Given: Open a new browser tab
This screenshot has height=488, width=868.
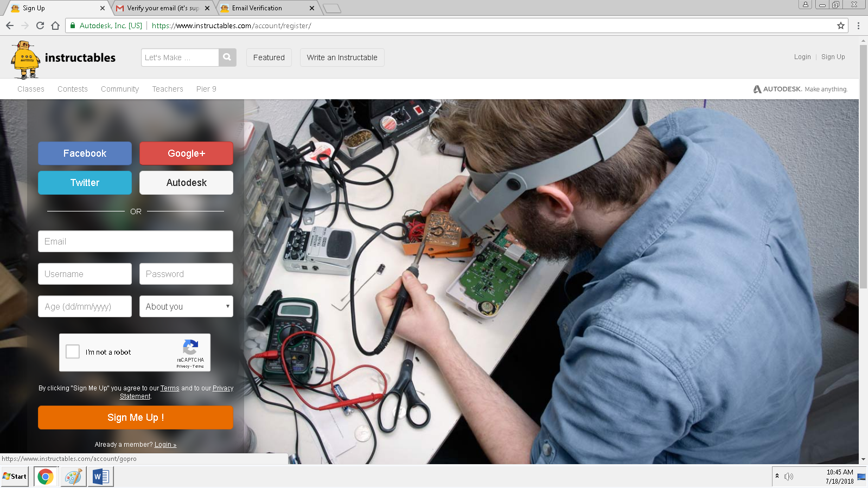Looking at the screenshot, I should tap(331, 8).
